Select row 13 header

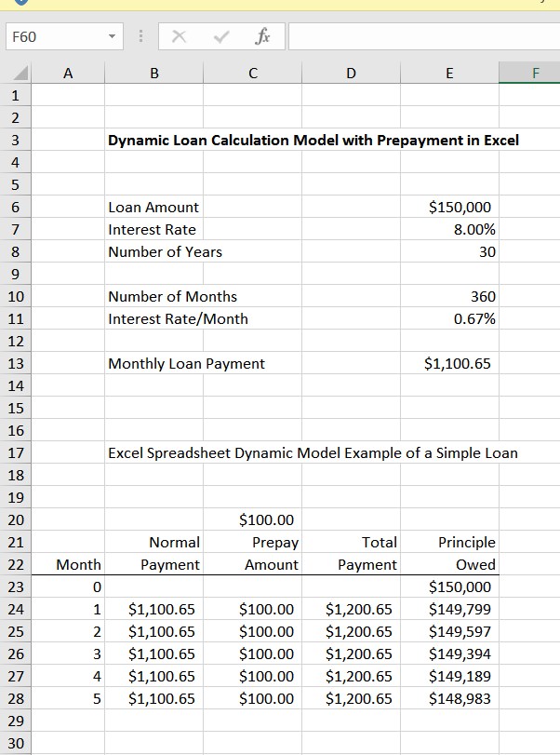click(16, 364)
